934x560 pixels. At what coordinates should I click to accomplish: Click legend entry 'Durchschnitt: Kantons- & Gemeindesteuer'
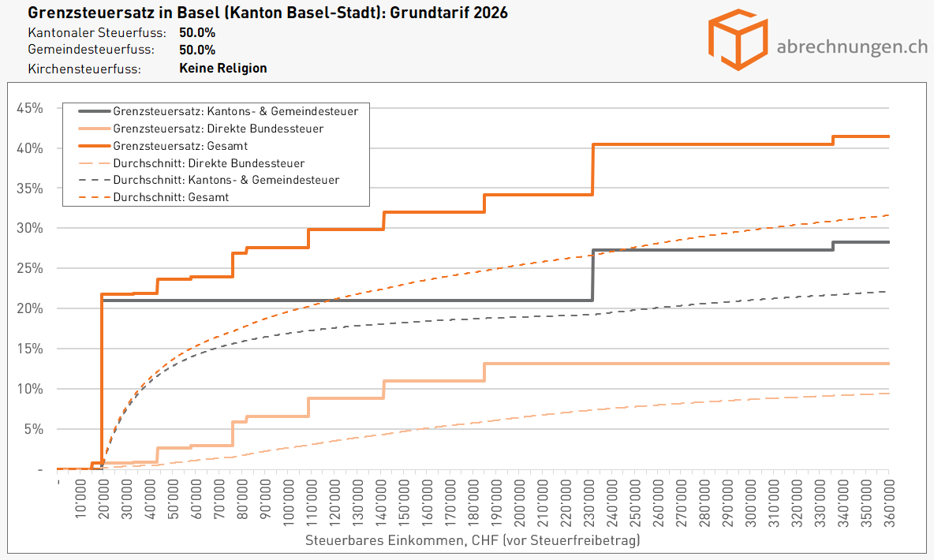click(x=226, y=180)
